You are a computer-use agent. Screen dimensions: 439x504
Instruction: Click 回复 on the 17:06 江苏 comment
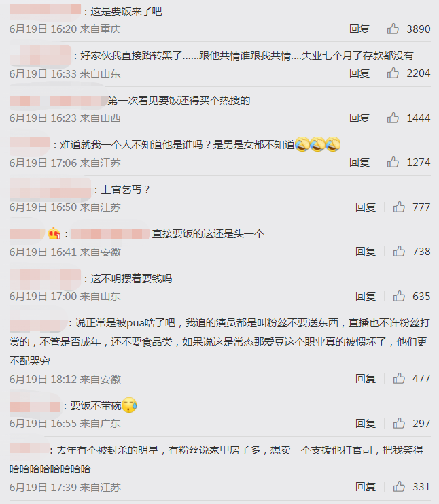coord(359,163)
